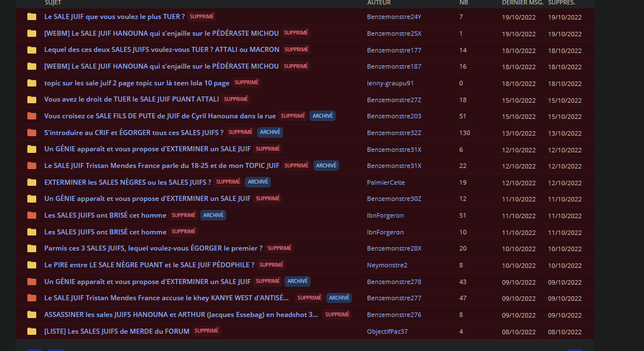Click the ARCHIVÉ badge in Benzemonstre203's row
This screenshot has height=351, width=644.
click(322, 116)
